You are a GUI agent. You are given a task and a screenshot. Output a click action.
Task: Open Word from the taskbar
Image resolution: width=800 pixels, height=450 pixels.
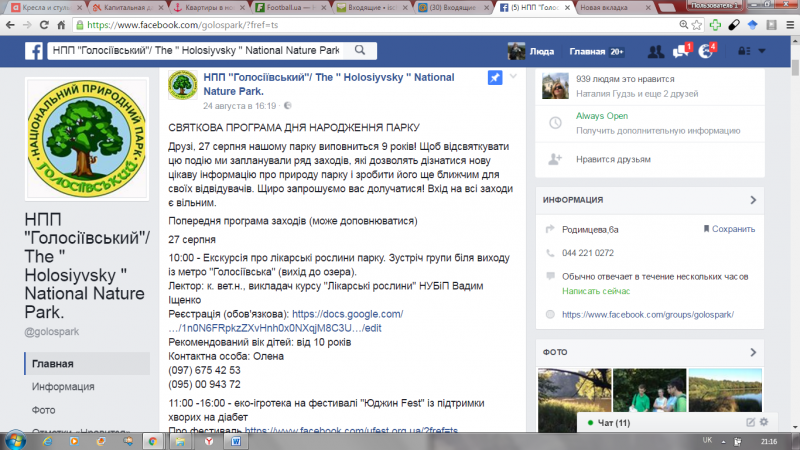pyautogui.click(x=236, y=441)
